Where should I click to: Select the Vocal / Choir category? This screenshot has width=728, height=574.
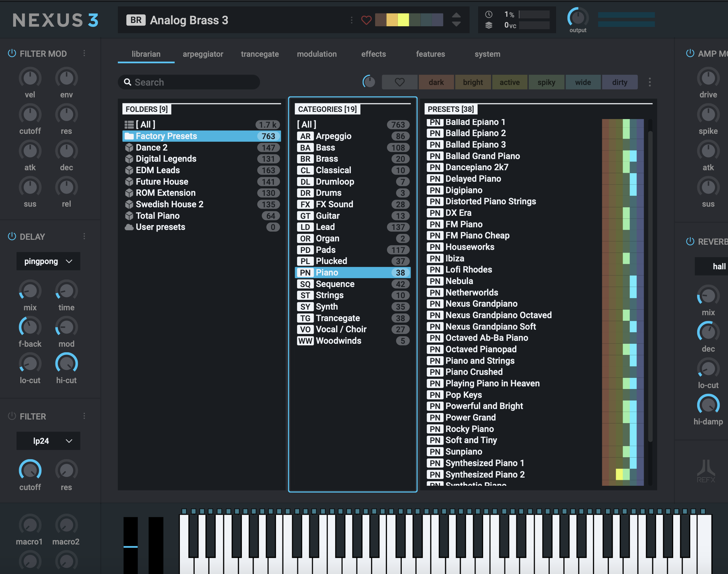(353, 329)
